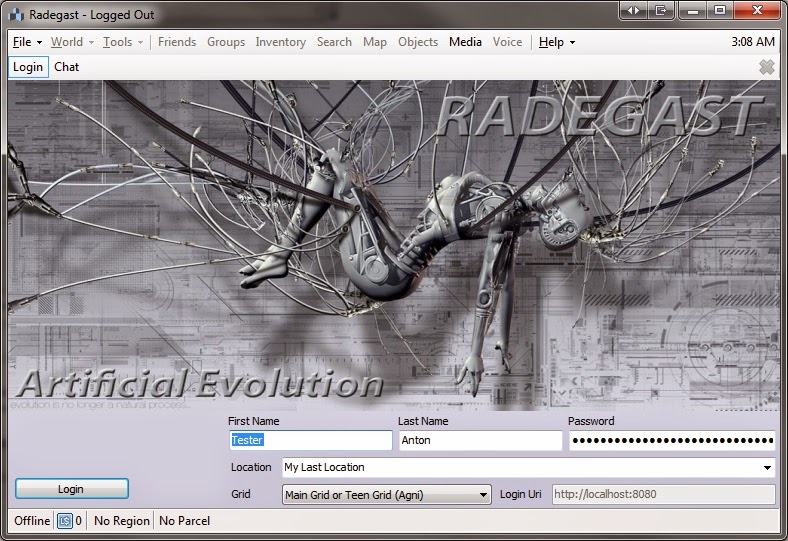This screenshot has height=541, width=788.
Task: Click the L$ balance icon in status bar
Action: [65, 521]
